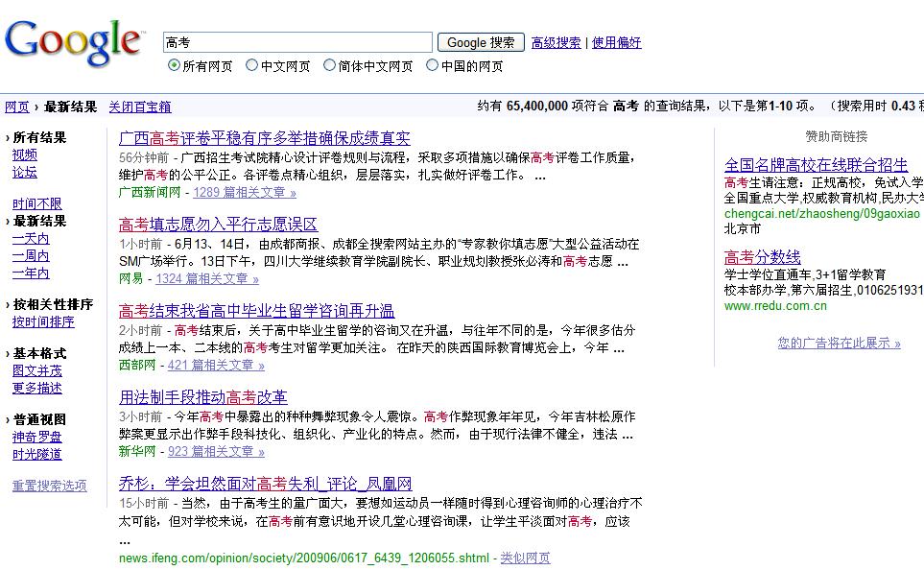Filter results by 视频
This screenshot has width=924, height=570.
(25, 154)
